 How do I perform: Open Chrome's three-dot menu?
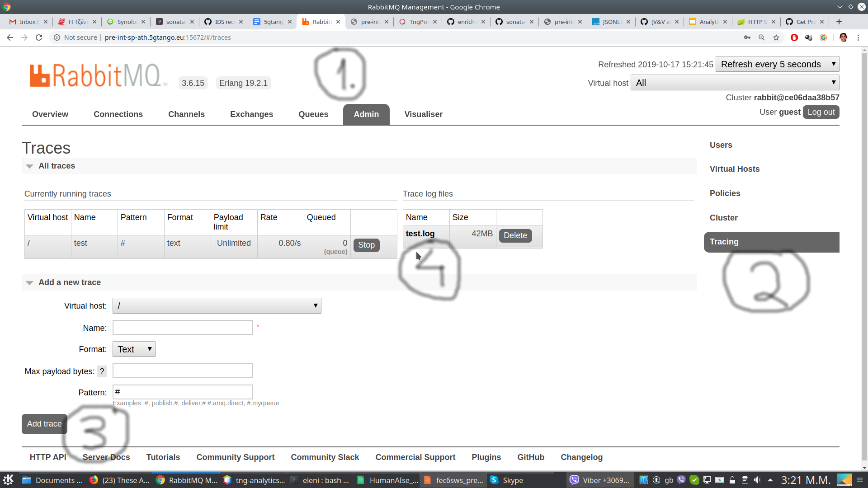coord(858,38)
